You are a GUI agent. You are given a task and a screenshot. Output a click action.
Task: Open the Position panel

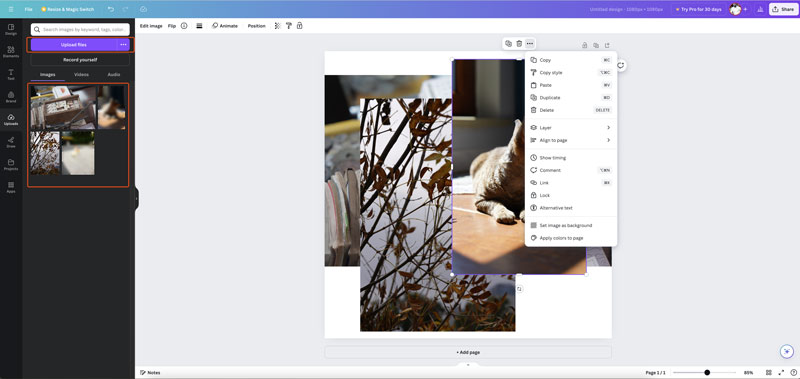[x=257, y=26]
